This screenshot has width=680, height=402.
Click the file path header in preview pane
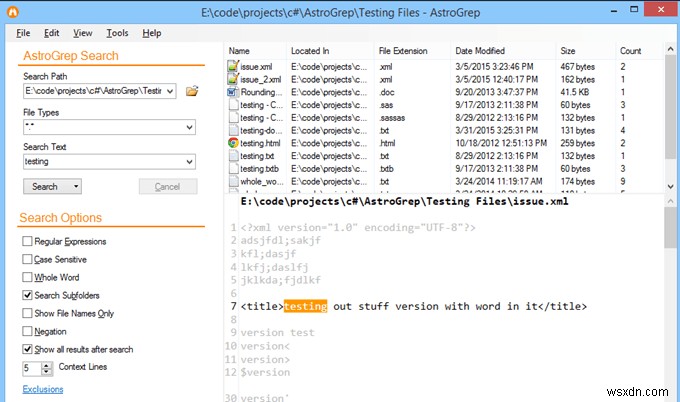[404, 201]
